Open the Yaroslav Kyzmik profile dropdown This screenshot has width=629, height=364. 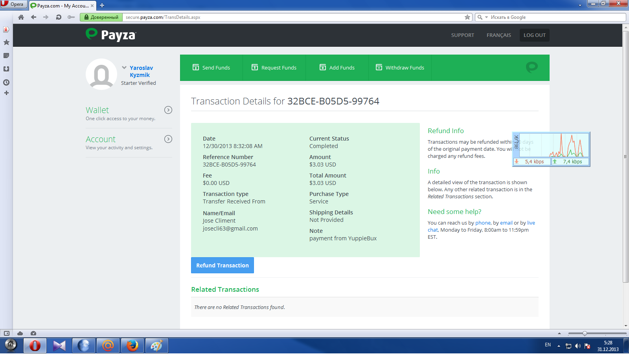pos(124,68)
